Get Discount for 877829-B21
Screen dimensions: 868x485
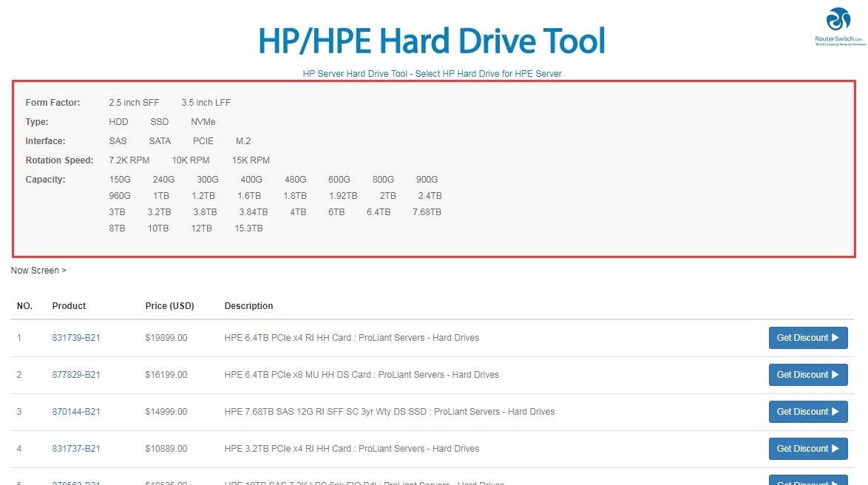(x=808, y=375)
